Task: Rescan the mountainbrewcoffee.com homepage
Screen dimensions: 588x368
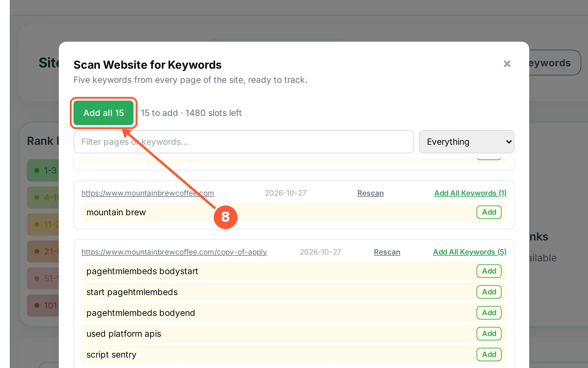Action: pos(370,193)
